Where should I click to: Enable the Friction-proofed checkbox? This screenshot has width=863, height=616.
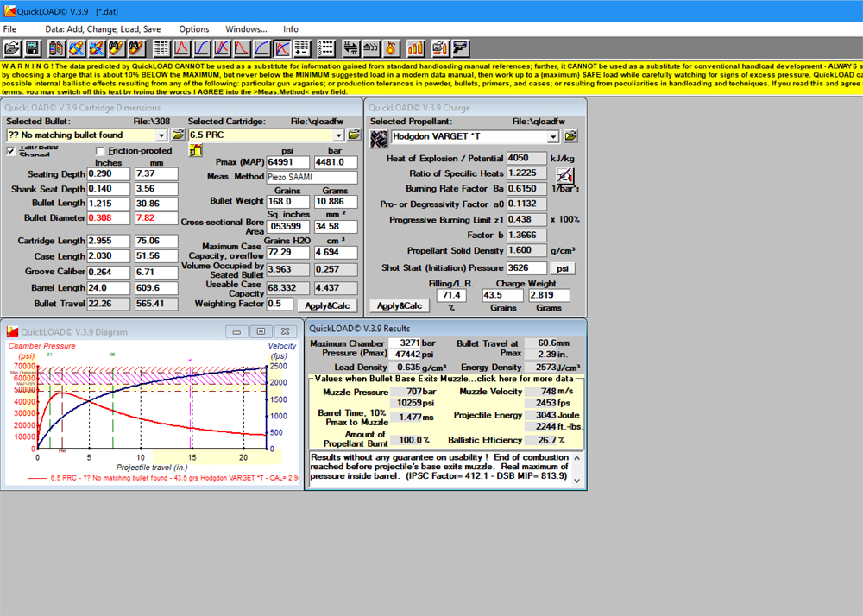99,151
